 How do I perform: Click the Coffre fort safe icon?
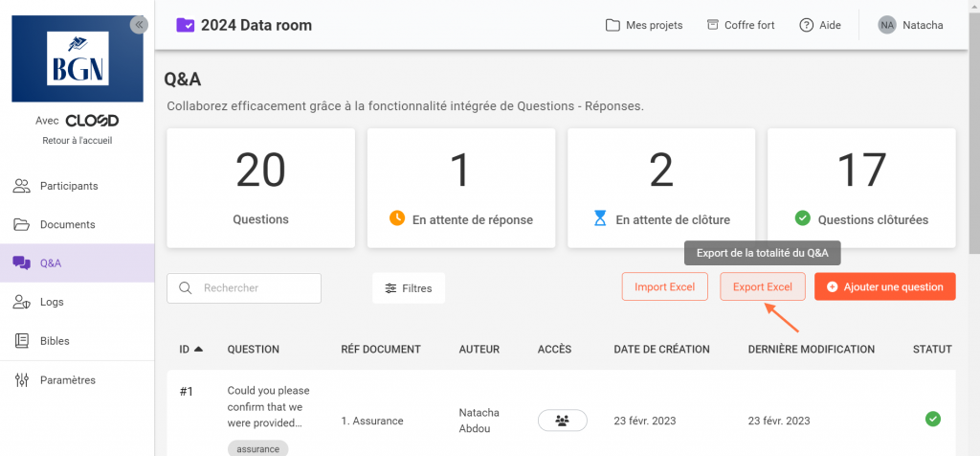[x=712, y=25]
